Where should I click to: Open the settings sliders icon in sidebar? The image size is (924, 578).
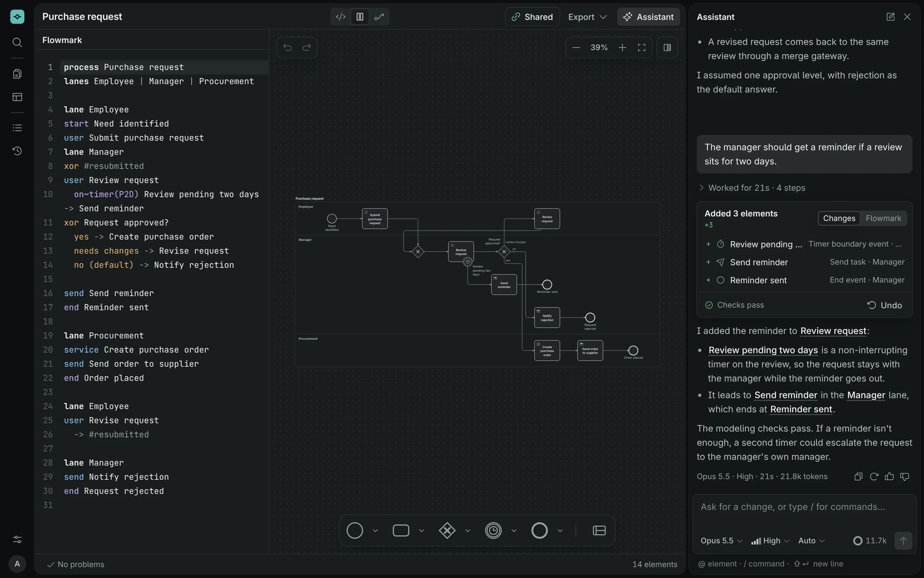click(x=17, y=539)
